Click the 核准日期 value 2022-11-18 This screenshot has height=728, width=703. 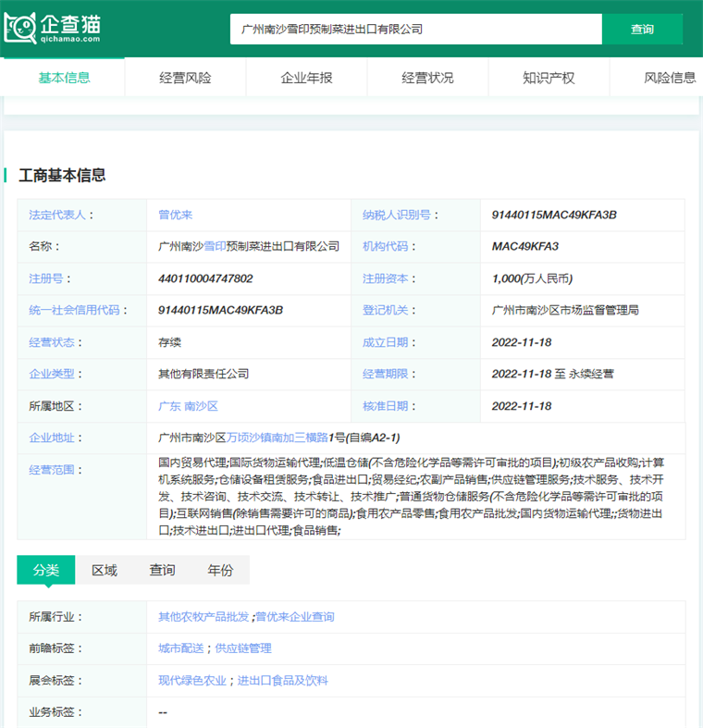[x=522, y=406]
